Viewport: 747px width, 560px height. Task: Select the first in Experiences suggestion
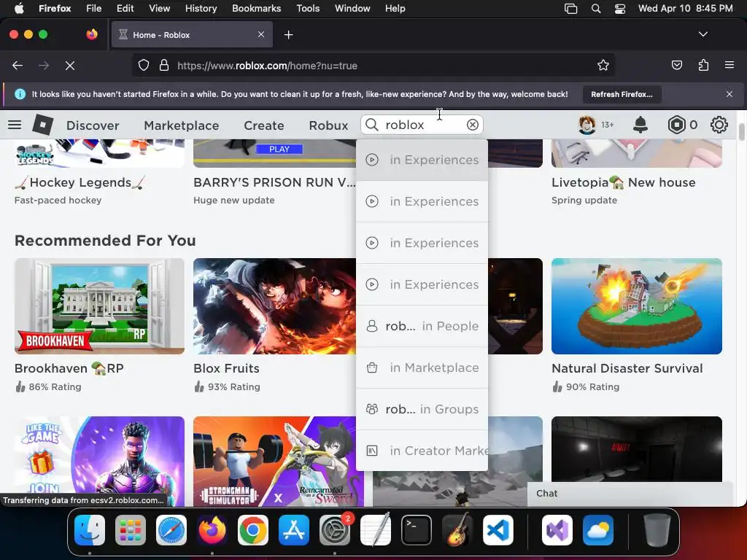[422, 160]
